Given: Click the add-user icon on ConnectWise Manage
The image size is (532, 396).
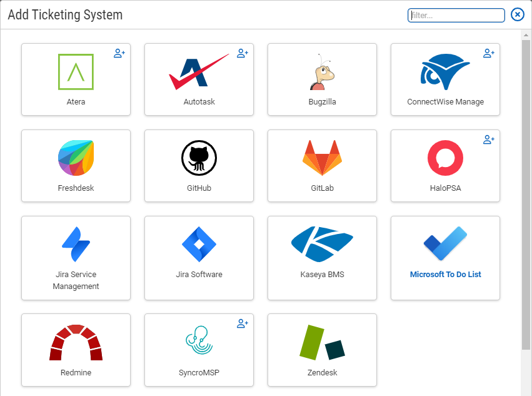Looking at the screenshot, I should pos(489,53).
